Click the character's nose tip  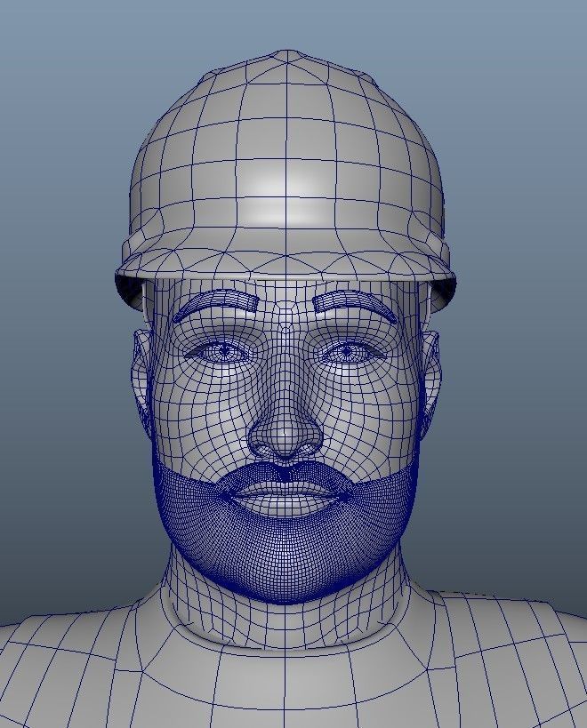[285, 436]
